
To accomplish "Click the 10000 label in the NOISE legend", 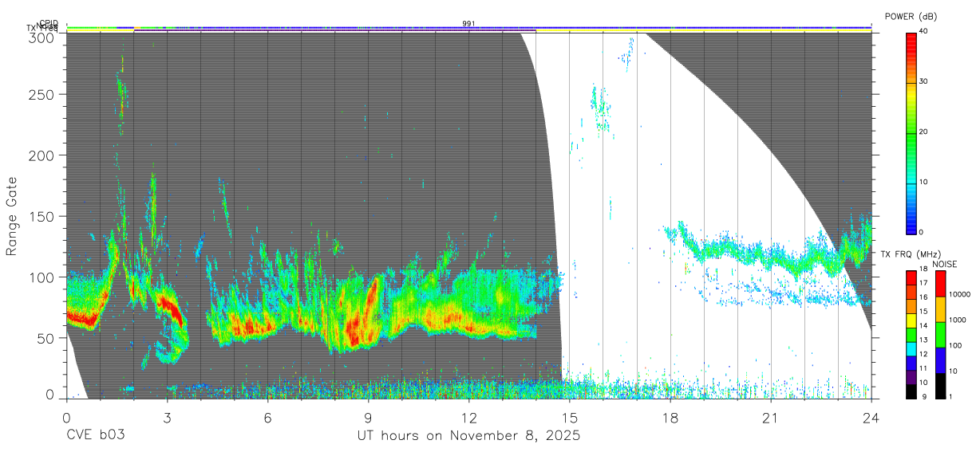I will [960, 296].
